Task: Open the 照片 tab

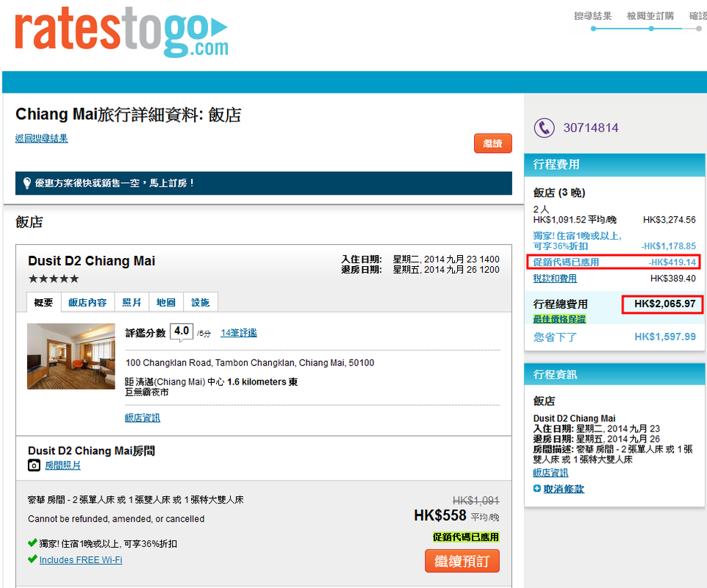Action: pyautogui.click(x=132, y=302)
